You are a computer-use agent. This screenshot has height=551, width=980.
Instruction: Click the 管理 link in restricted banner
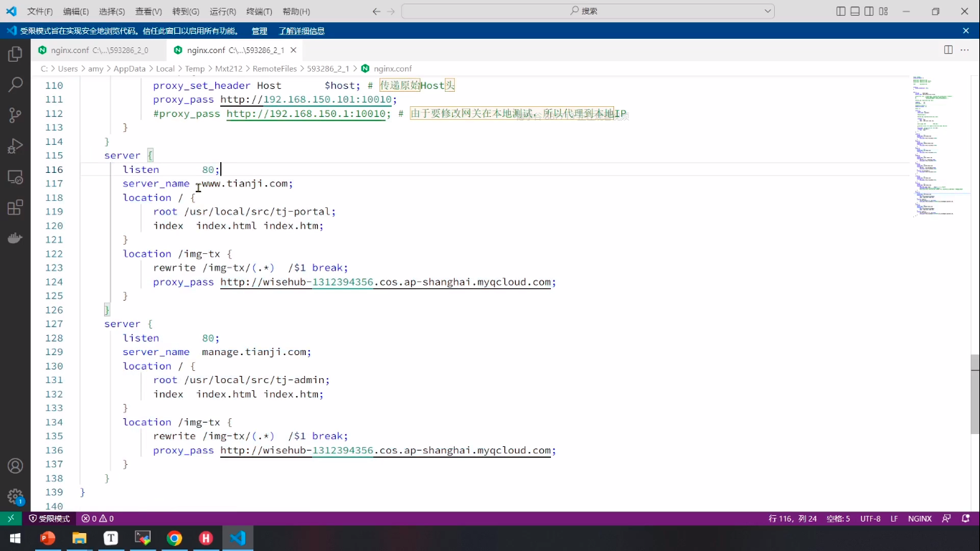[x=259, y=31]
